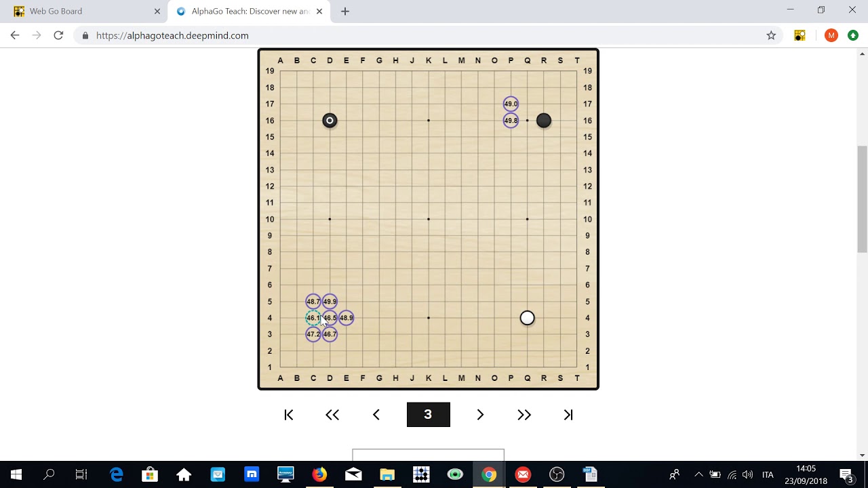Open OBS Studio from taskbar
The image size is (868, 488).
click(x=557, y=474)
